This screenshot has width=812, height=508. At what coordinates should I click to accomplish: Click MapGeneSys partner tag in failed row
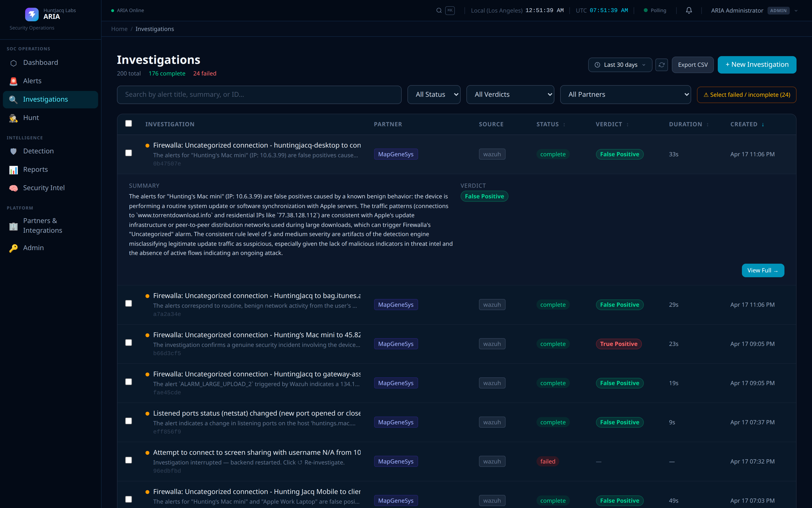point(396,461)
